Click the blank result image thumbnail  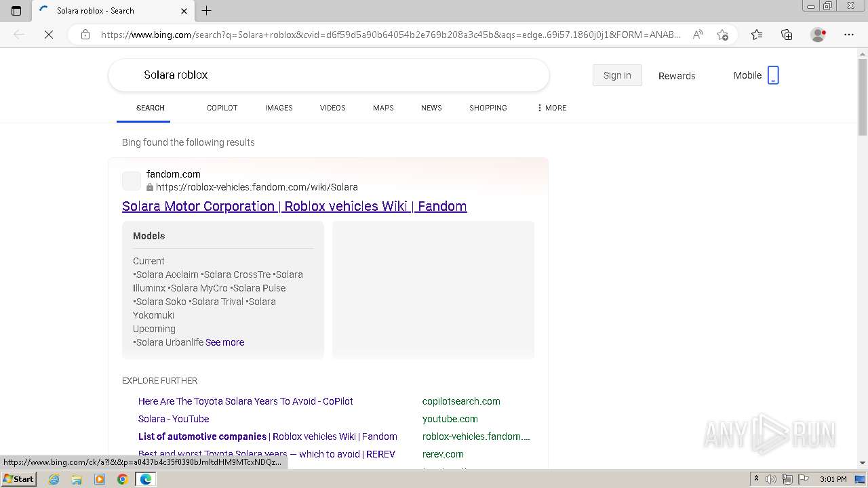(433, 289)
